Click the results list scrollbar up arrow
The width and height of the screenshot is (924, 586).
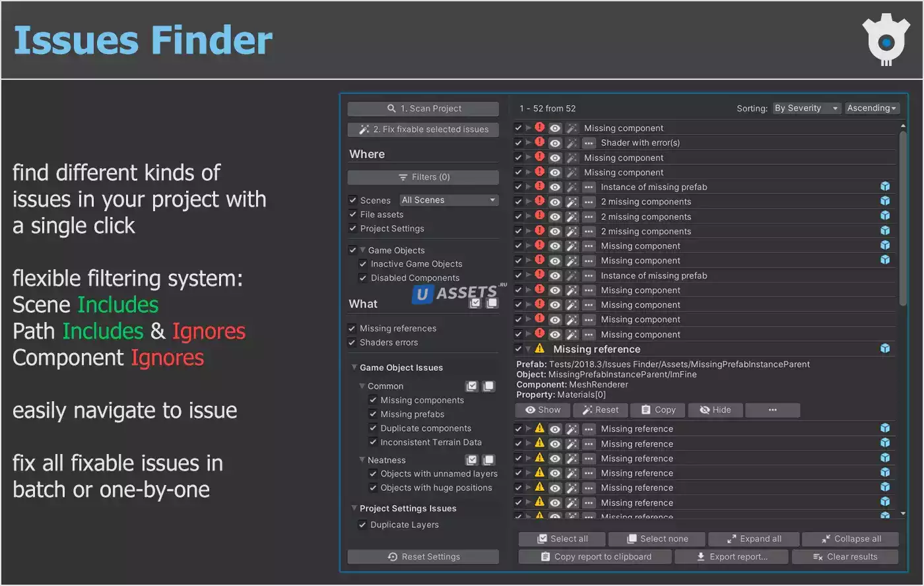(903, 125)
